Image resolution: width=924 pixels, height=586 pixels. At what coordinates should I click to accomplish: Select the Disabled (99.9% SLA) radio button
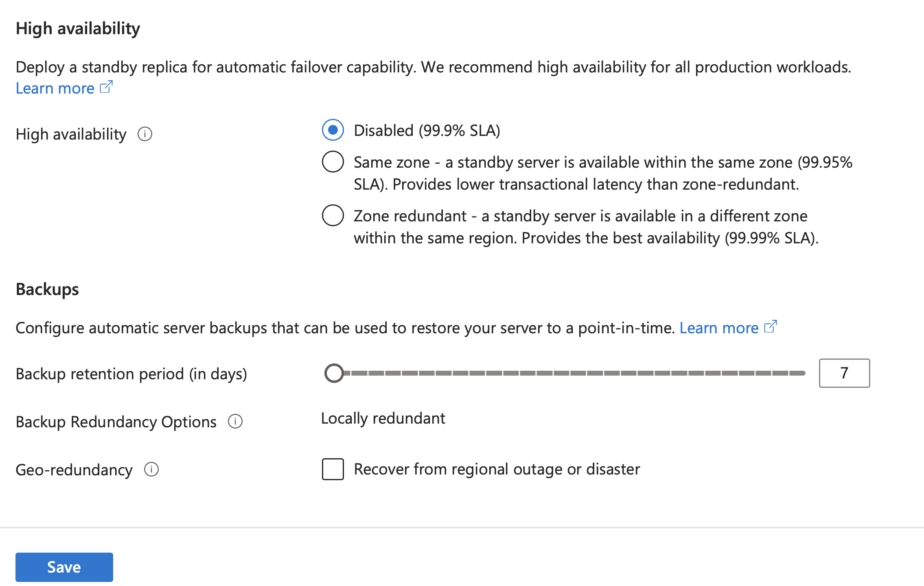pos(333,130)
